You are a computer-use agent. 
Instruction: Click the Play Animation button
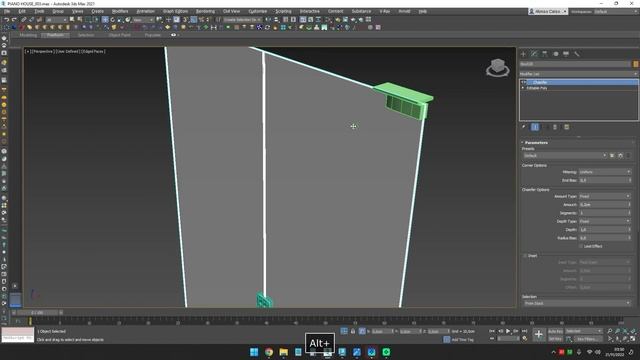508,331
